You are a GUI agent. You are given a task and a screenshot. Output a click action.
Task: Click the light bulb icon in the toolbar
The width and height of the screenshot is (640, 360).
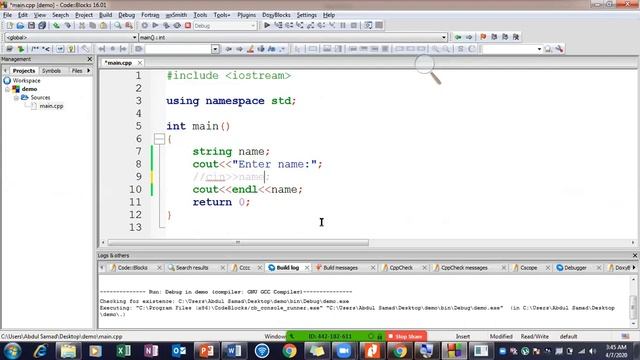[x=71, y=49]
